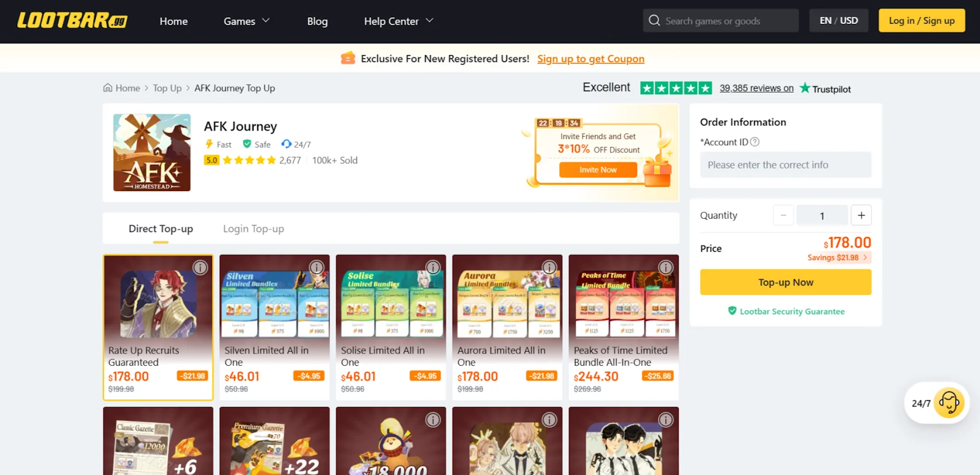Open the EN / USD language currency selector

pos(839,20)
